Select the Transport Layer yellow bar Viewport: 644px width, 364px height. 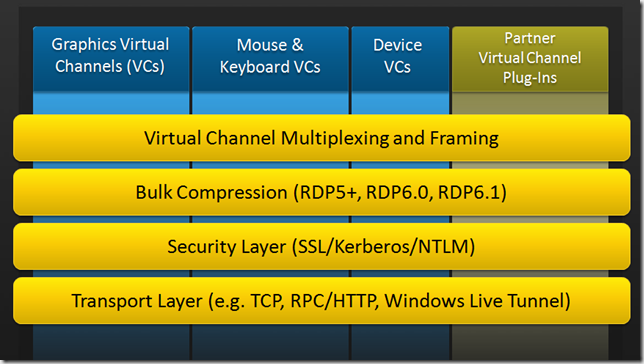point(322,300)
